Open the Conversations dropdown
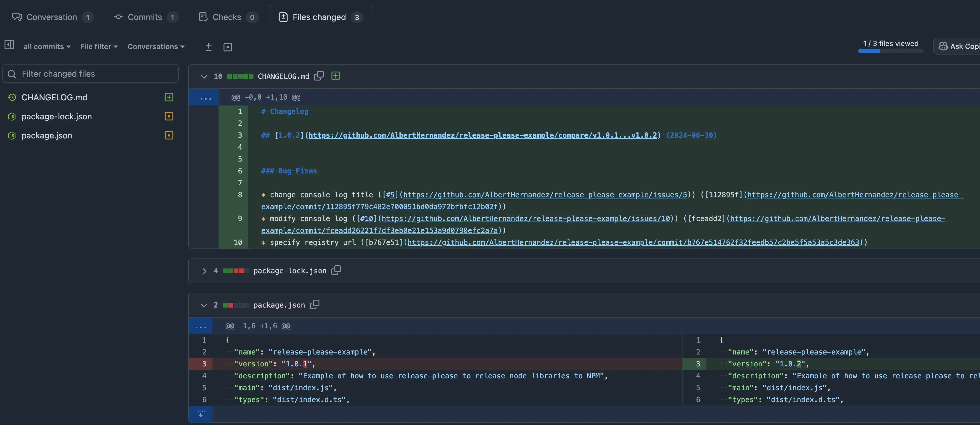The image size is (980, 425). coord(156,46)
